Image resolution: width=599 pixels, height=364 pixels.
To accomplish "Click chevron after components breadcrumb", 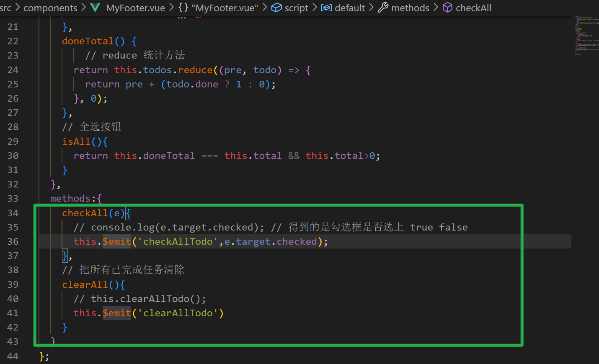I will 83,8.
